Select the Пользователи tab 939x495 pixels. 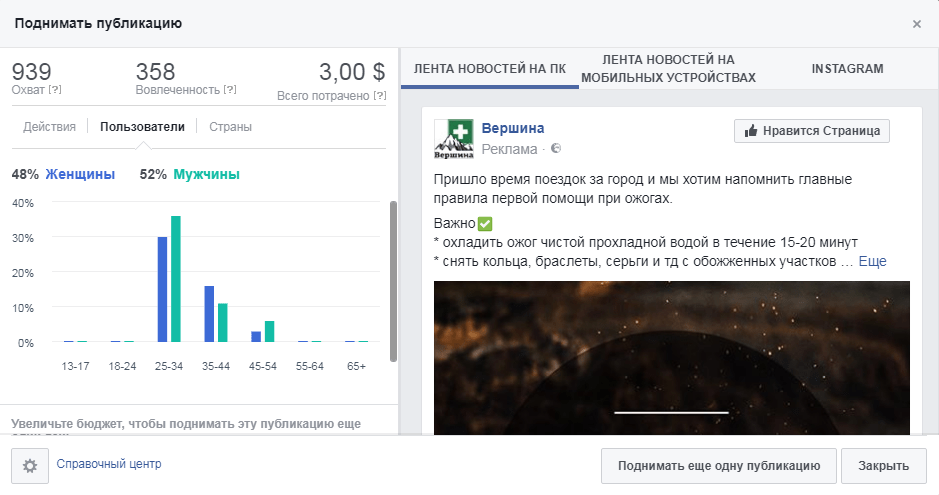[143, 127]
